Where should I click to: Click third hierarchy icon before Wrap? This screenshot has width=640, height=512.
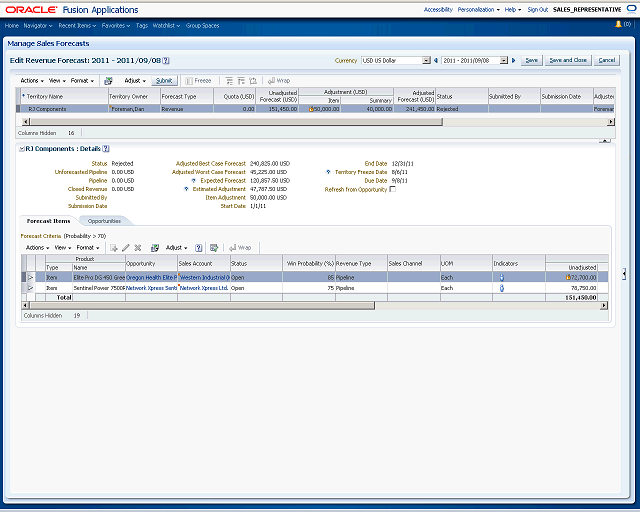[253, 81]
